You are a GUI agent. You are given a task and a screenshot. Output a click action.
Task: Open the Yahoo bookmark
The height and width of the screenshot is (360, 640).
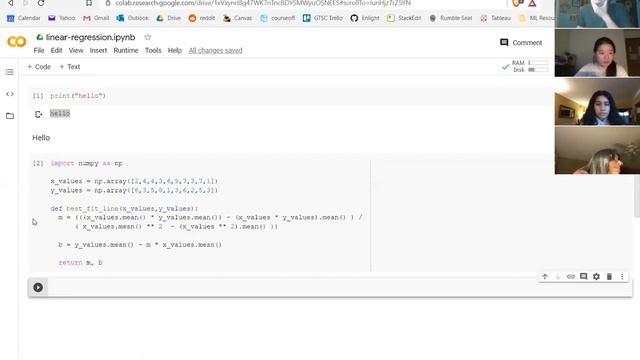click(x=62, y=18)
